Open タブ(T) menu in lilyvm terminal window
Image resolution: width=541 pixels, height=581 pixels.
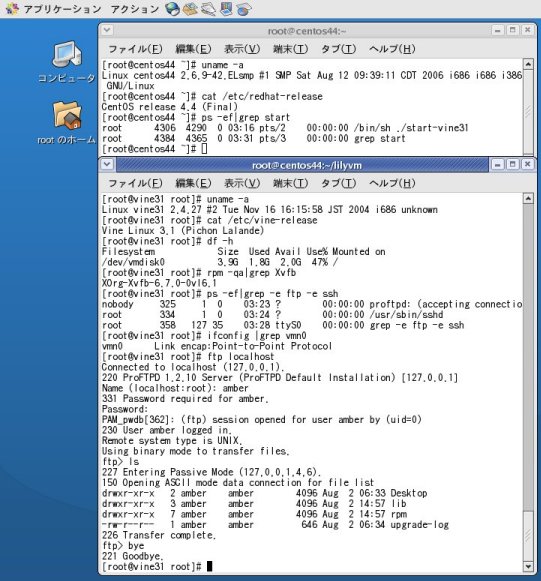pyautogui.click(x=338, y=183)
